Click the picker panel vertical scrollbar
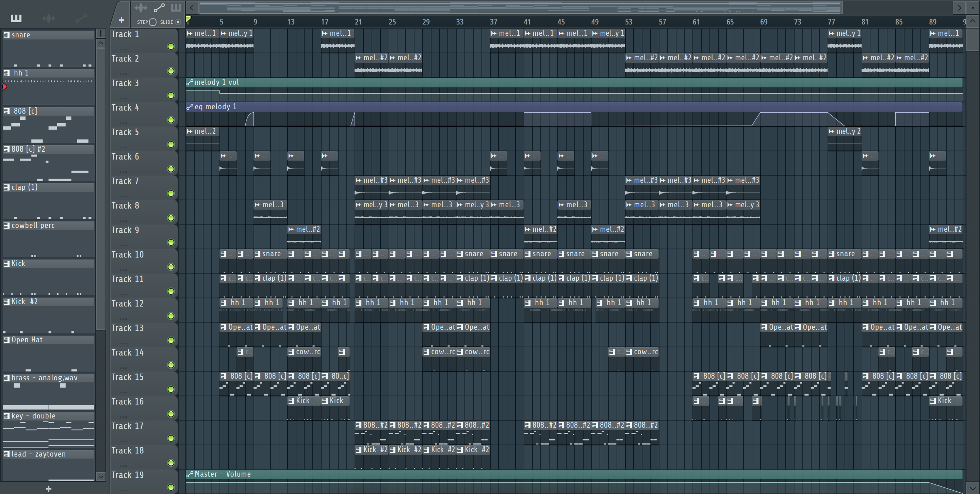Viewport: 980px width, 494px height. (101, 188)
